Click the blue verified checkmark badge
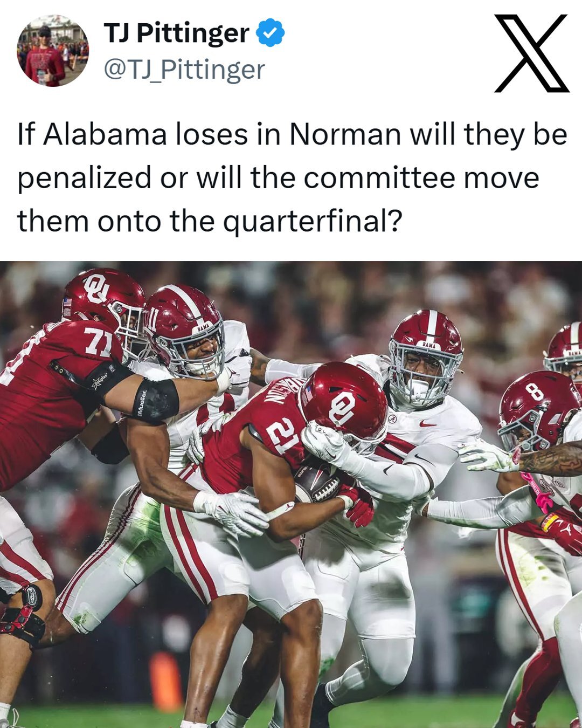The height and width of the screenshot is (728, 582). (x=269, y=33)
